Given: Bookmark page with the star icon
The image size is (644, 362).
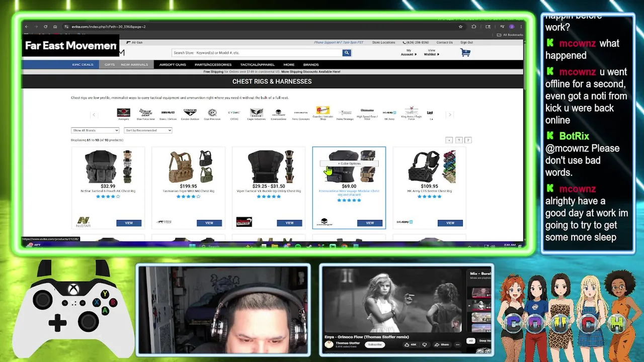Looking at the screenshot, I should tap(460, 27).
